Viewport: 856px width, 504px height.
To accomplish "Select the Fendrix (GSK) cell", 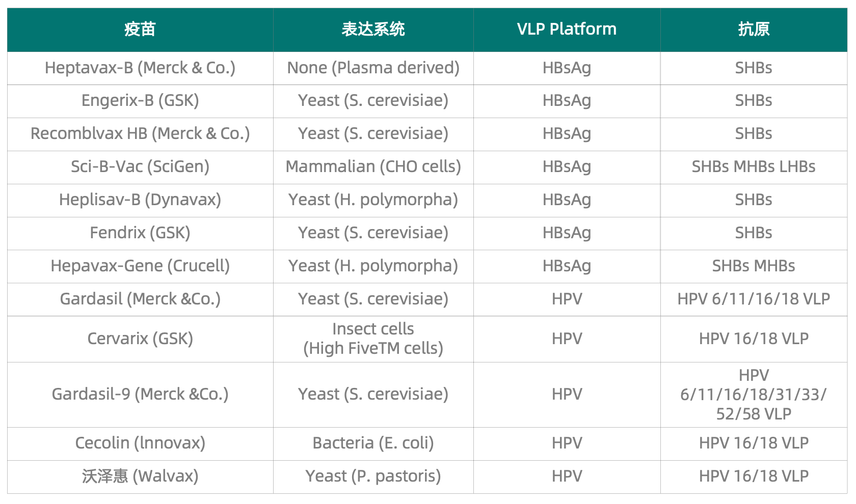I will point(140,233).
